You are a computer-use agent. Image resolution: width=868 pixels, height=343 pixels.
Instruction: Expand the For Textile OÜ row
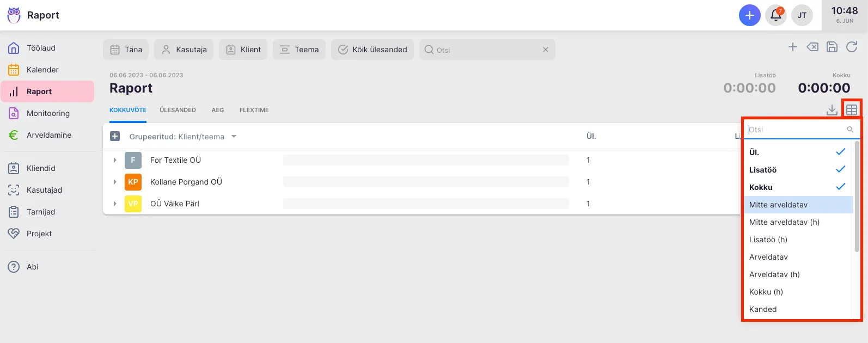[x=115, y=160]
